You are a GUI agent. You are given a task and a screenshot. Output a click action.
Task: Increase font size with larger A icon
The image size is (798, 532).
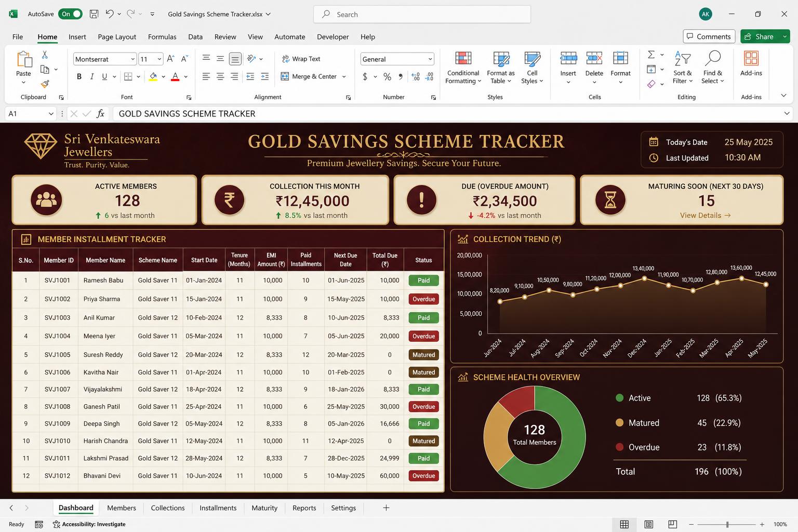[170, 59]
